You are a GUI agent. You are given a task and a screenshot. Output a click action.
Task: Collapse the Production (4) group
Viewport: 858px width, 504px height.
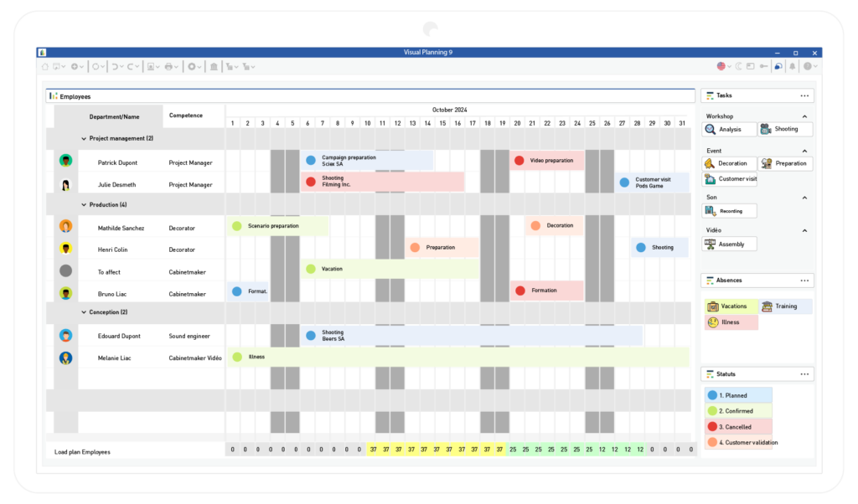[84, 204]
